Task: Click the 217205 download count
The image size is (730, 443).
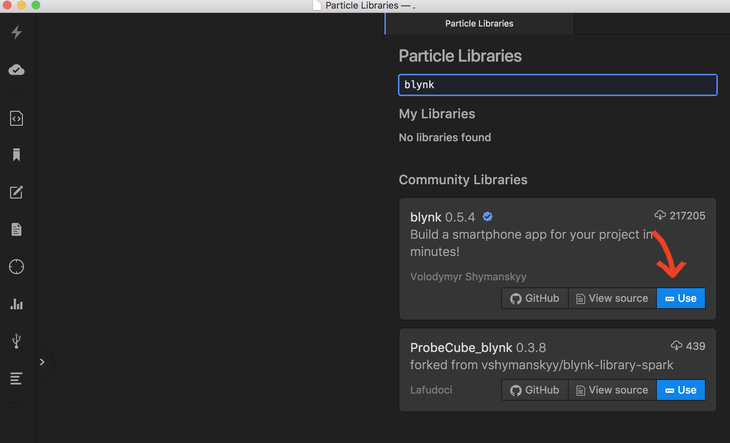Action: tap(680, 215)
